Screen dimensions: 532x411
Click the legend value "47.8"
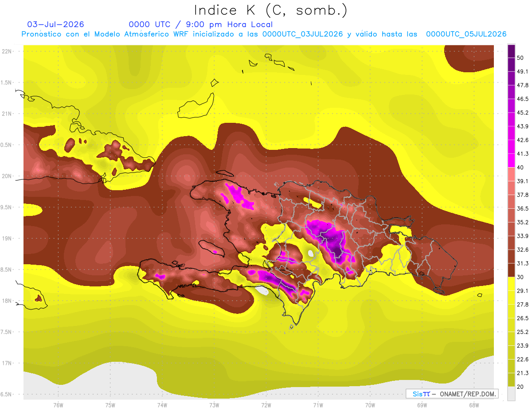click(523, 85)
